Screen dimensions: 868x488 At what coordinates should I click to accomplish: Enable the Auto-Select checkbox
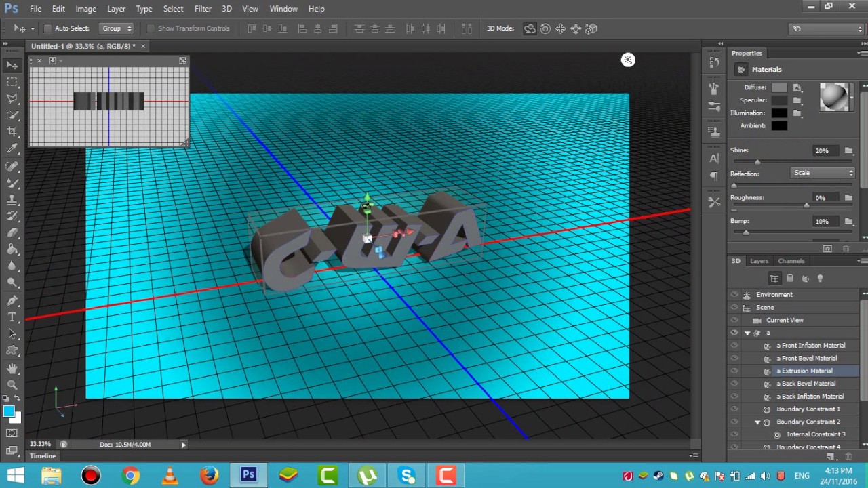tap(47, 28)
